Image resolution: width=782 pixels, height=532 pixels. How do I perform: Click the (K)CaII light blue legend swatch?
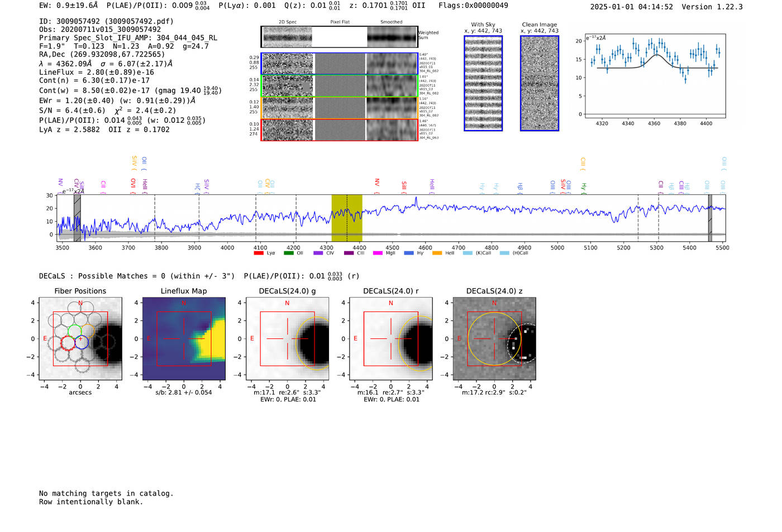pyautogui.click(x=468, y=253)
